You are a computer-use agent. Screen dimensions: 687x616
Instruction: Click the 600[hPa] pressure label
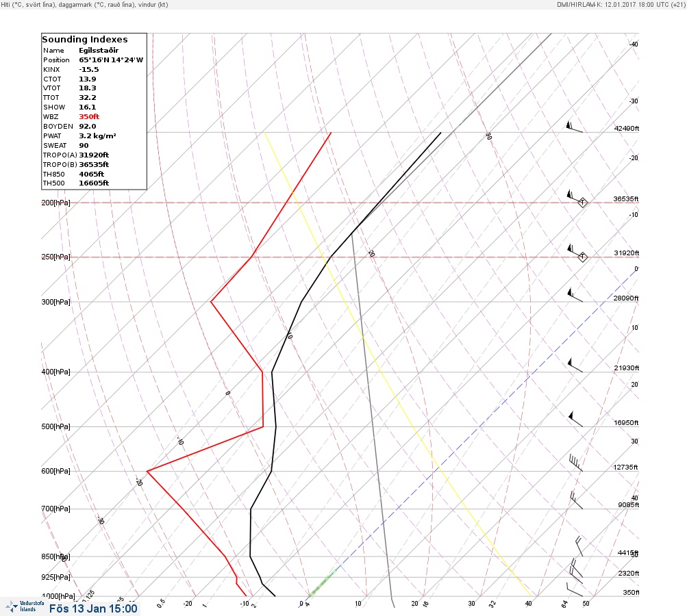(x=55, y=471)
